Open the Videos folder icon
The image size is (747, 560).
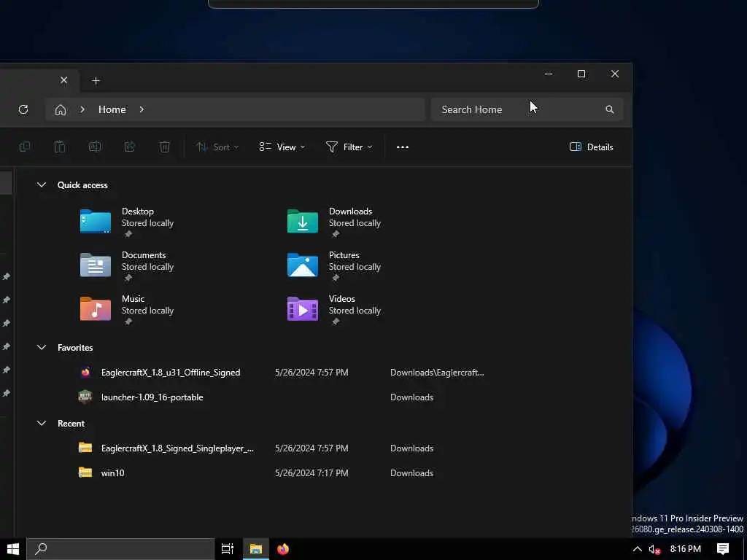coord(303,309)
